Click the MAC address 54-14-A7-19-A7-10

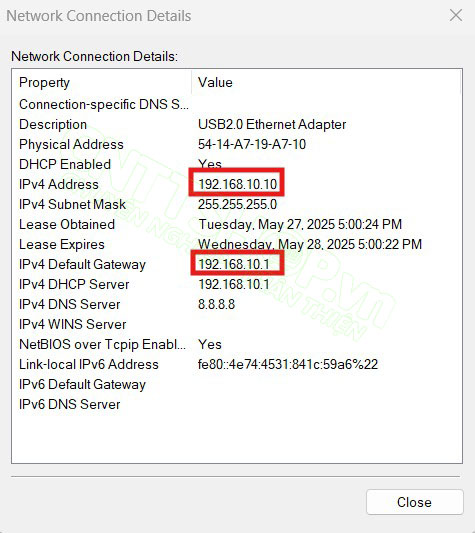coord(252,144)
